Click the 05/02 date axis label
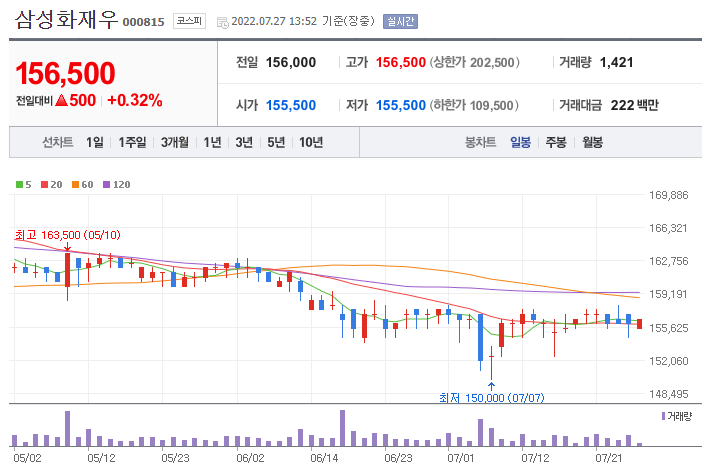 point(27,458)
